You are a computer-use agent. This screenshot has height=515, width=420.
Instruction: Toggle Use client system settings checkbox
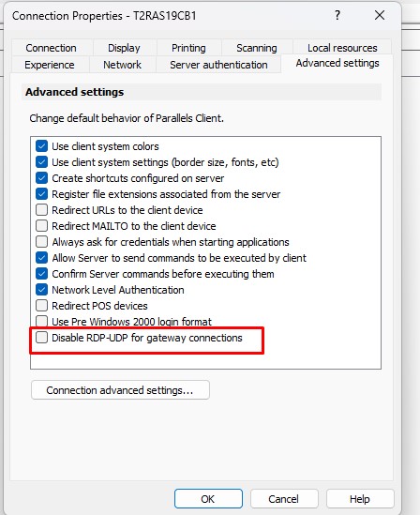point(41,162)
